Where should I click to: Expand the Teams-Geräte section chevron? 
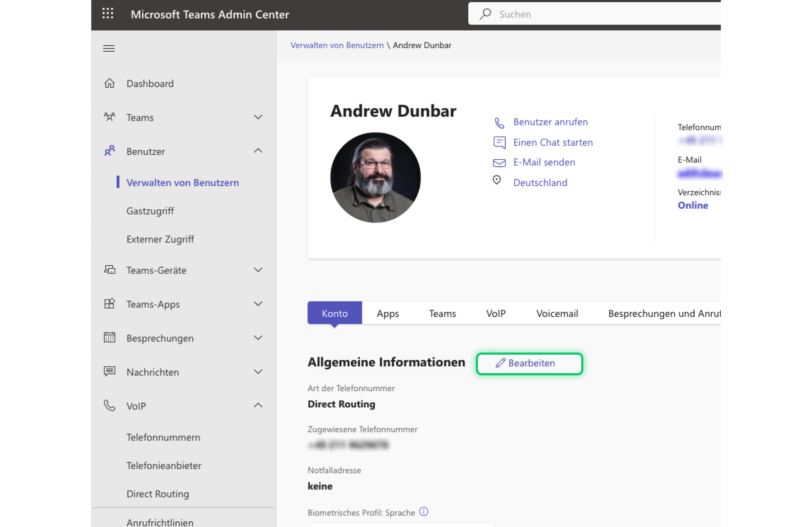(x=258, y=270)
